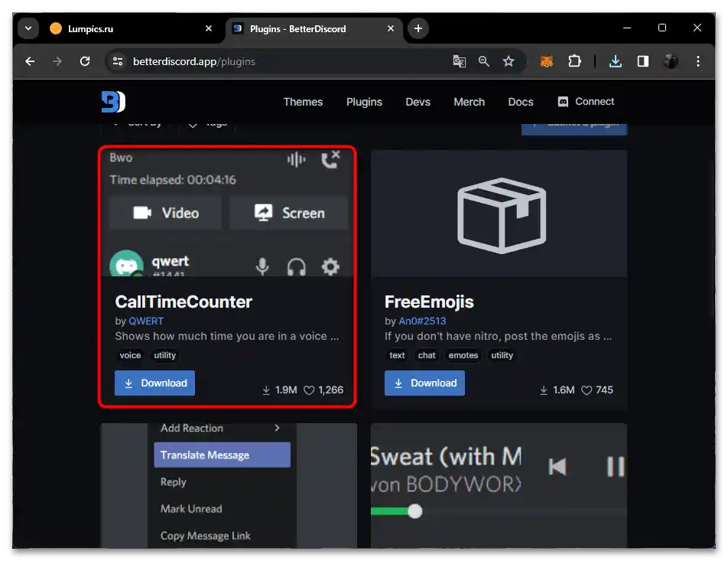Toggle the browser side panel
This screenshot has height=561, width=728.
pos(643,61)
